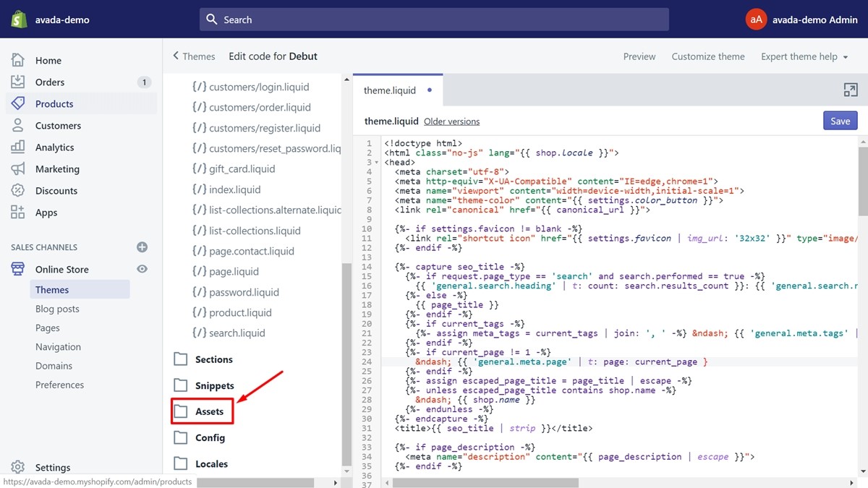
Task: Go back to Themes
Action: pyautogui.click(x=194, y=56)
